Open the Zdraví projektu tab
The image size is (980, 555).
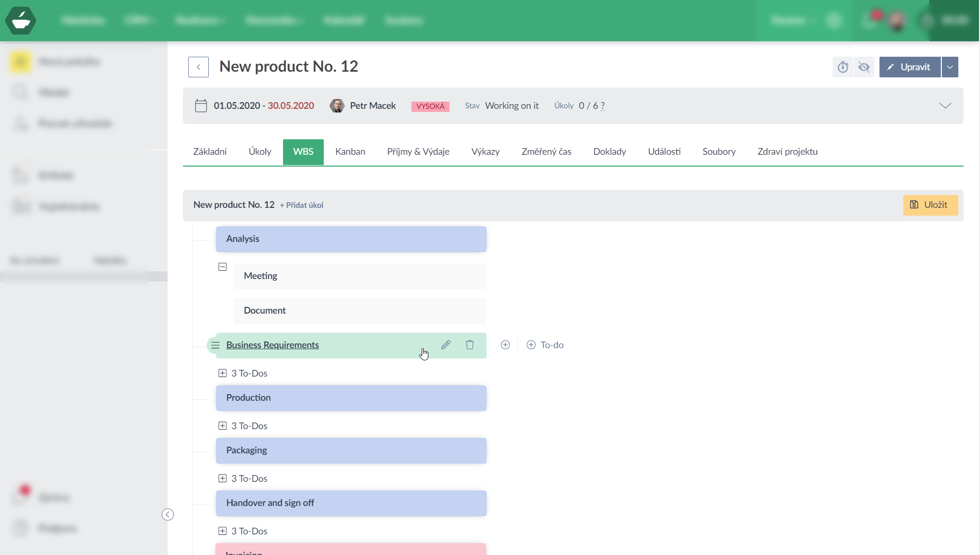(787, 152)
